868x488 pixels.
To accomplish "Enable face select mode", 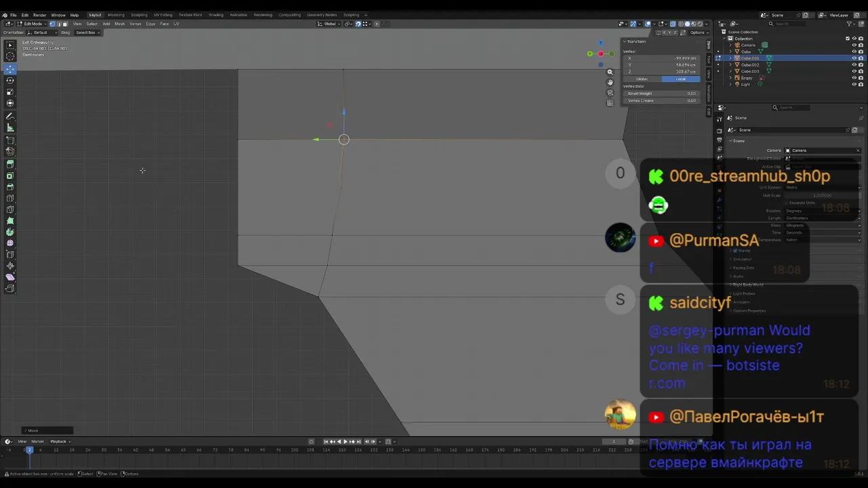I will (64, 24).
